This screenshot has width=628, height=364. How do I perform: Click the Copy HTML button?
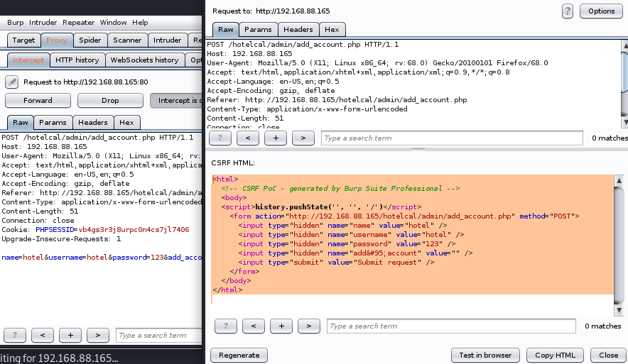(x=555, y=355)
